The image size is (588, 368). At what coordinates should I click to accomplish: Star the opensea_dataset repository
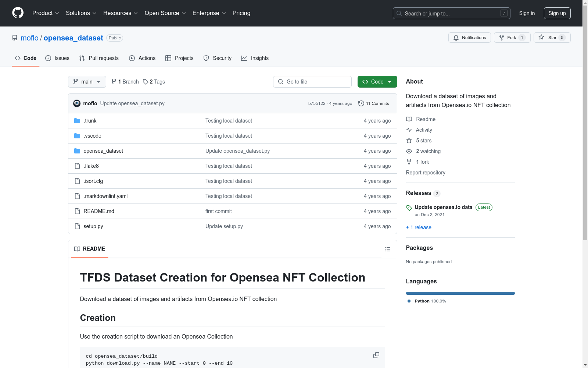click(x=552, y=38)
